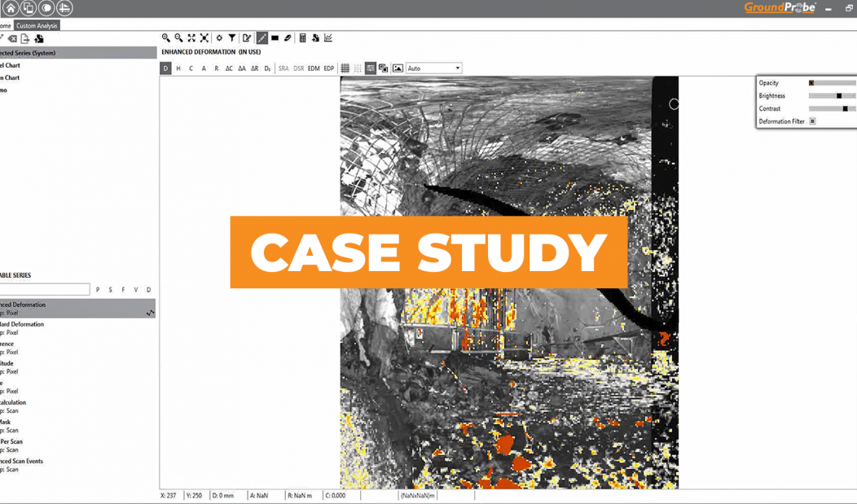Open the Auto dropdown menu
The width and height of the screenshot is (857, 504).
(433, 68)
